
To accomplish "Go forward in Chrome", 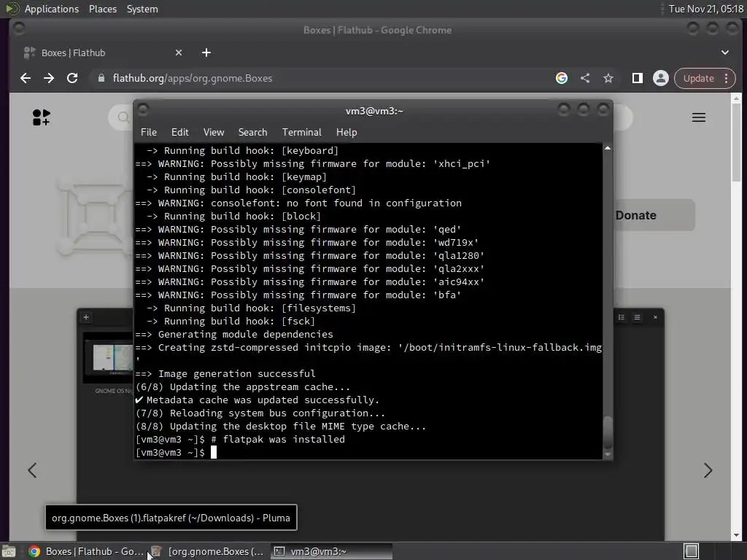I will [x=49, y=78].
